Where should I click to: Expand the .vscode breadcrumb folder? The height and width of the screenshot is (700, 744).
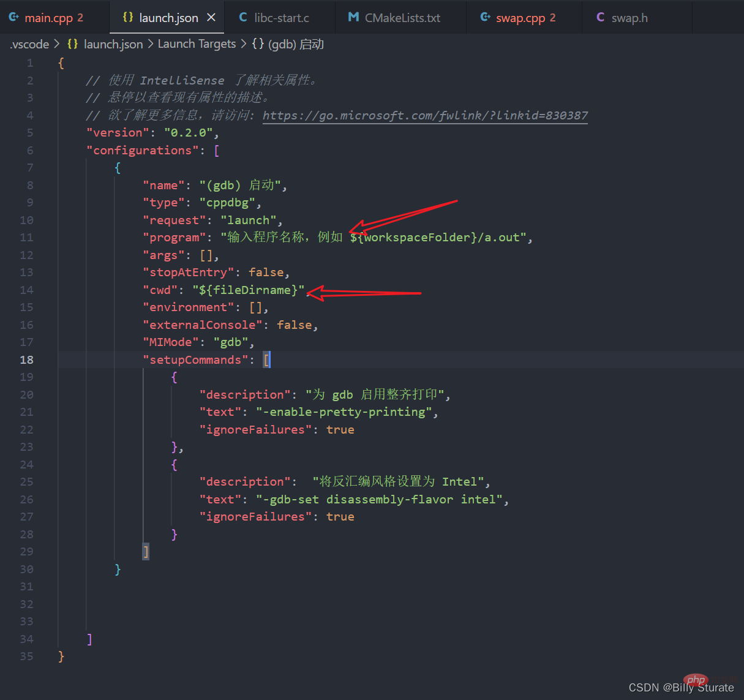(29, 44)
